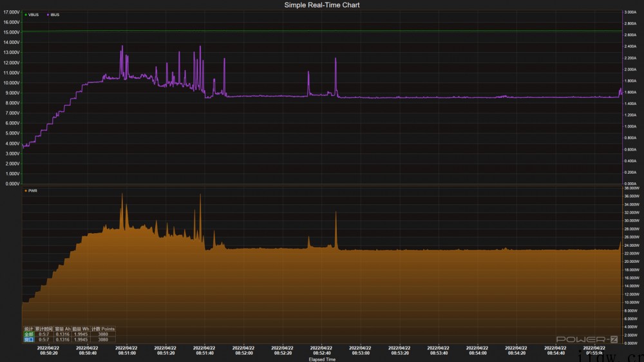Click the green VBUS line at 15V
Image resolution: width=644 pixels, height=362 pixels.
[322, 31]
